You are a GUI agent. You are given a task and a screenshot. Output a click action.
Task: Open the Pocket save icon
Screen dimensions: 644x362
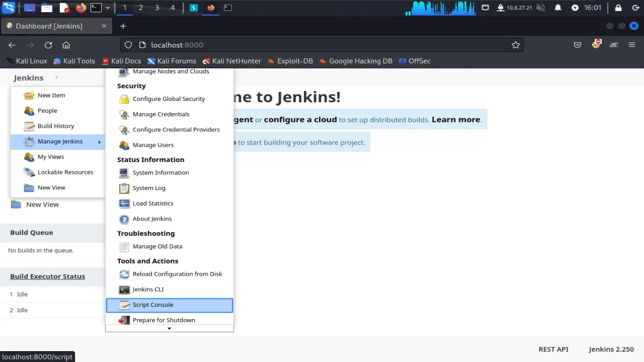[x=578, y=45]
